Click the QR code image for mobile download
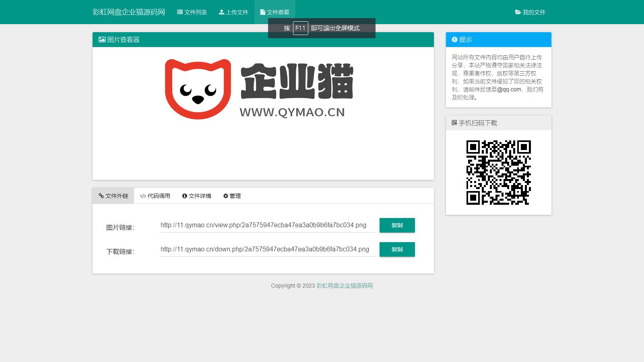 (499, 173)
